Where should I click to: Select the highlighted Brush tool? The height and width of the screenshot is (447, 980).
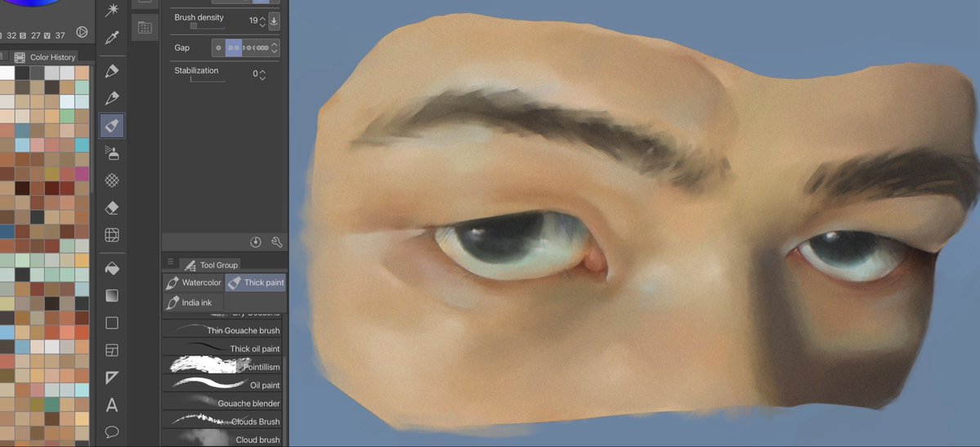(x=112, y=126)
